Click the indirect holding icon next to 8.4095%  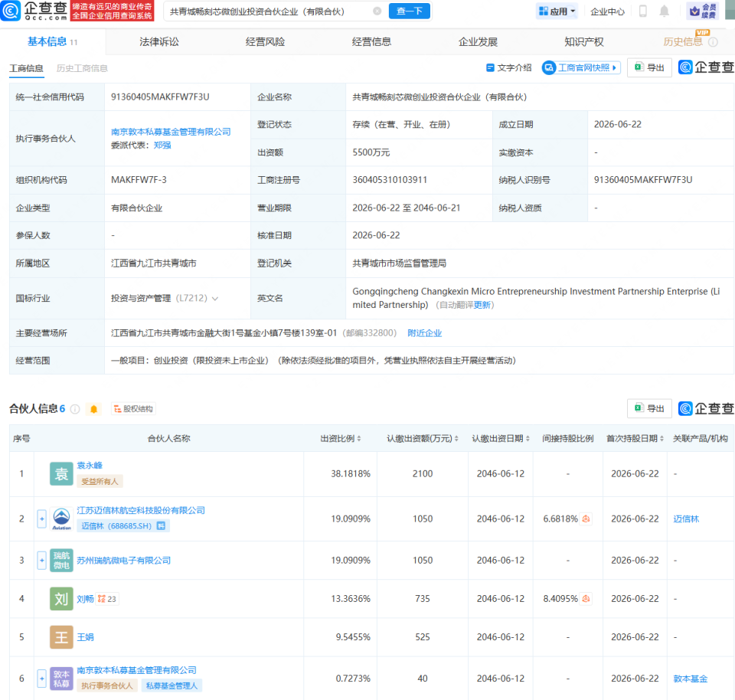586,599
